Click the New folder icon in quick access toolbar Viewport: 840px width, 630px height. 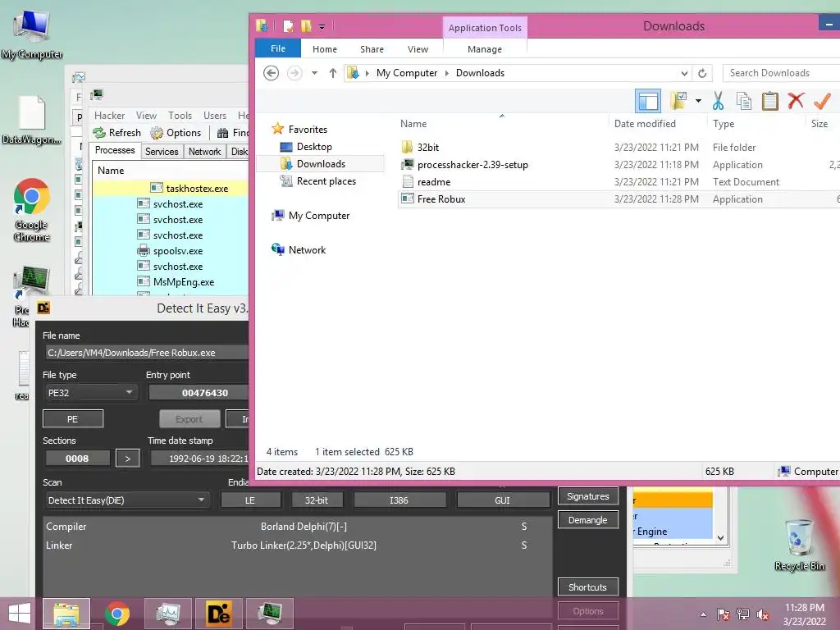306,25
